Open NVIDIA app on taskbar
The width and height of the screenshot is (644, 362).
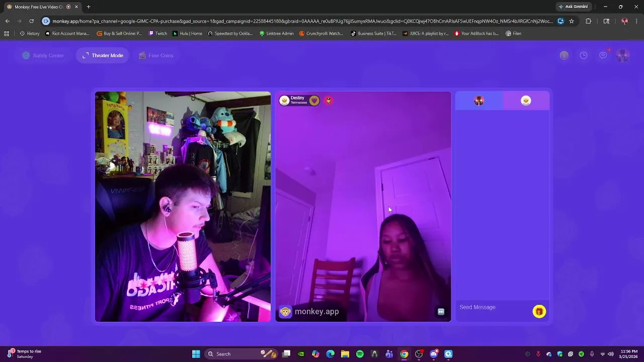[301, 354]
